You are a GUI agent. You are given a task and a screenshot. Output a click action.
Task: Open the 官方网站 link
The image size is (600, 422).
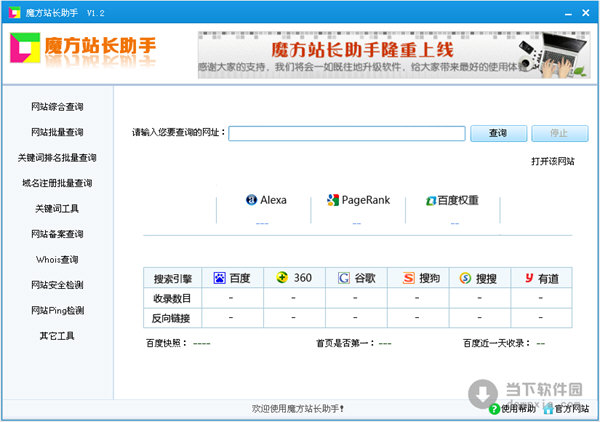point(572,409)
